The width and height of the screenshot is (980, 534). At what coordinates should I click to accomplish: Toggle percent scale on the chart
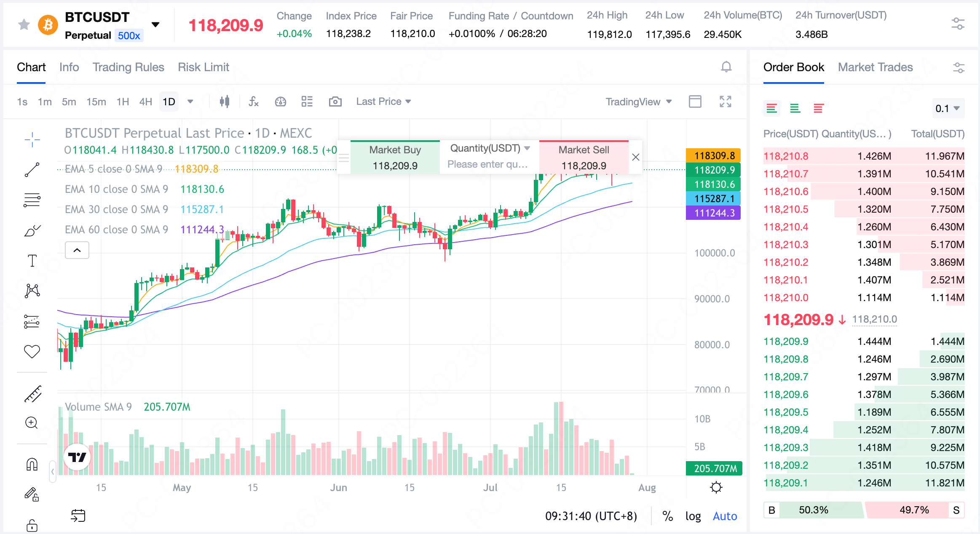[x=667, y=516]
